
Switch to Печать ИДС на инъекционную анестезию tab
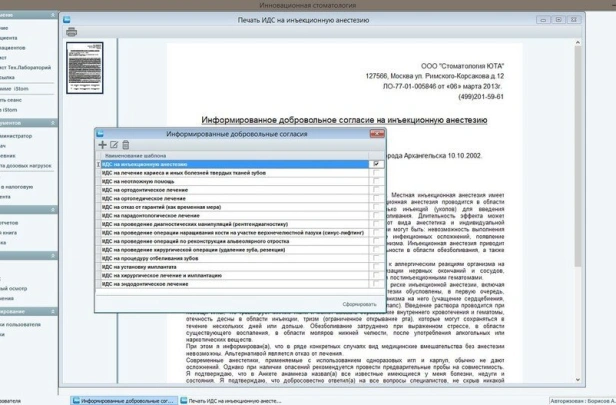point(230,399)
